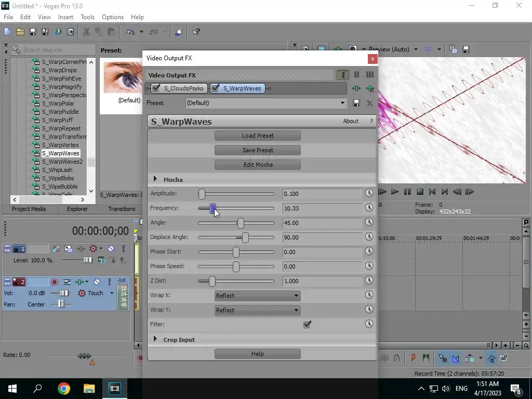This screenshot has width=532, height=399.
Task: Expand the Mocha section
Action: pyautogui.click(x=155, y=179)
